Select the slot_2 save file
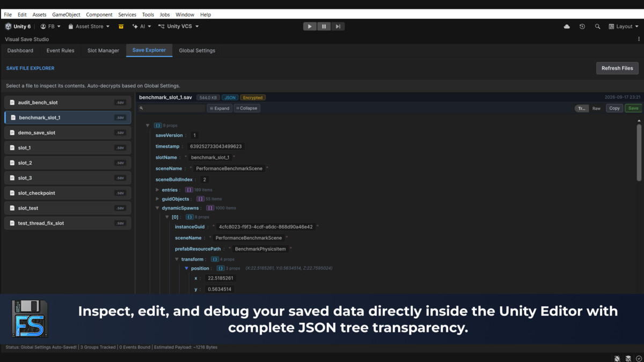The height and width of the screenshot is (362, 644). [x=68, y=162]
